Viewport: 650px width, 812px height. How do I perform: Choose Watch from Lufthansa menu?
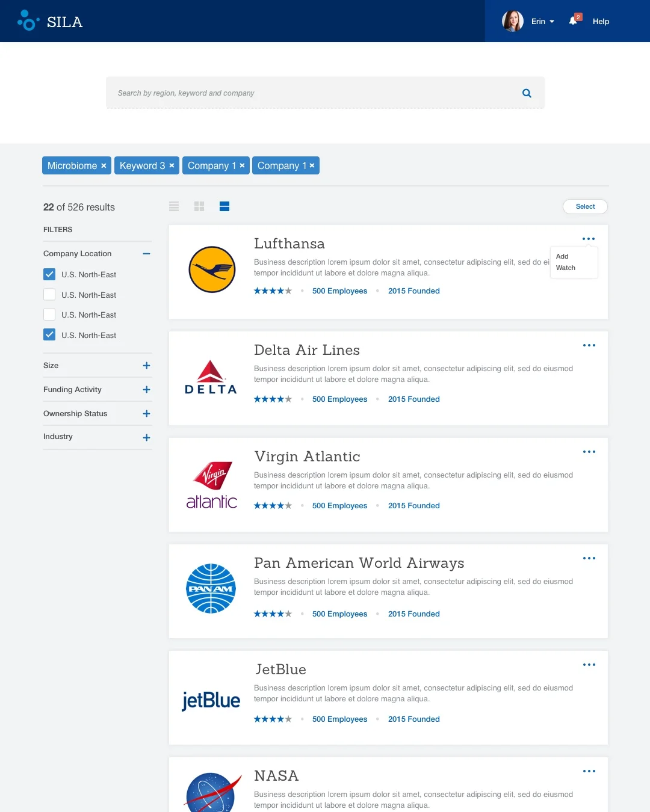[x=566, y=268]
